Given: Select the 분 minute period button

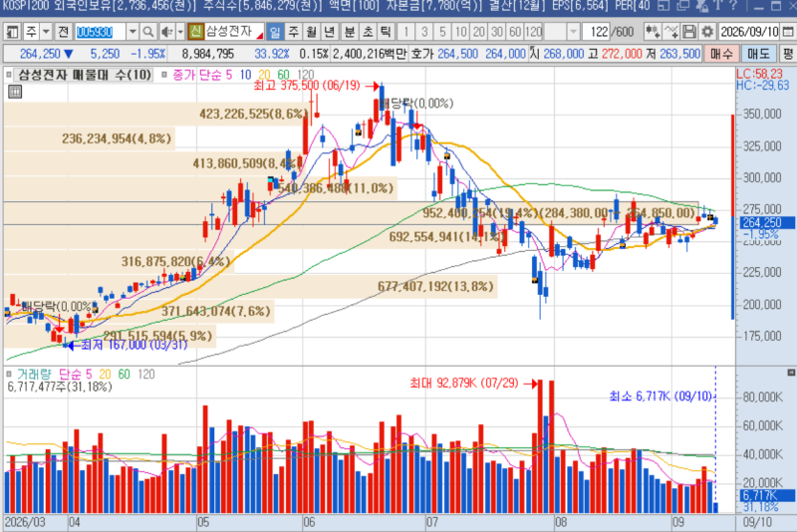Looking at the screenshot, I should (x=350, y=32).
